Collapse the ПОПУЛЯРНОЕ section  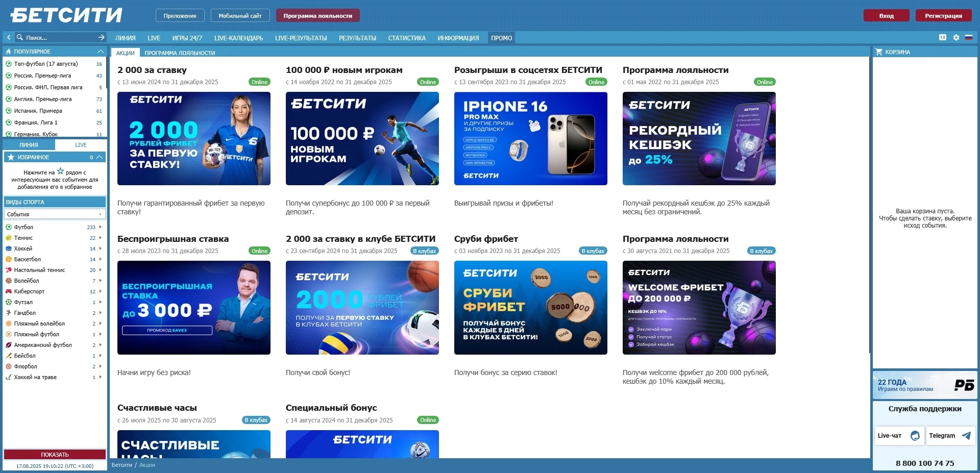100,52
